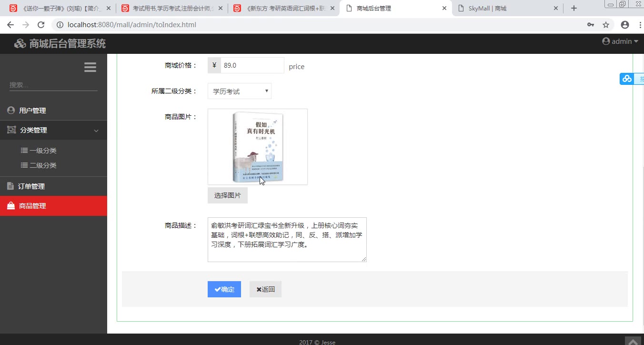Click the 返回 back button
644x345 pixels.
point(265,289)
